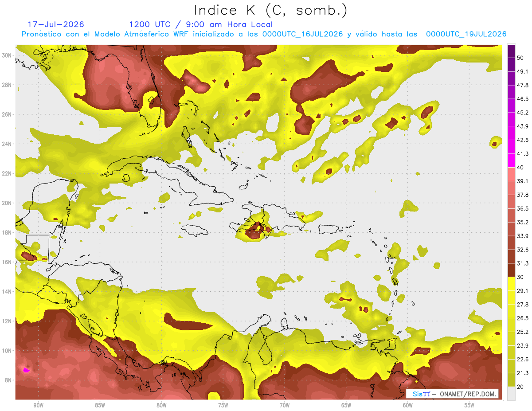Screen dimensions: 532x411
Task: Click the colorbar value '37.8'
Action: 523,195
